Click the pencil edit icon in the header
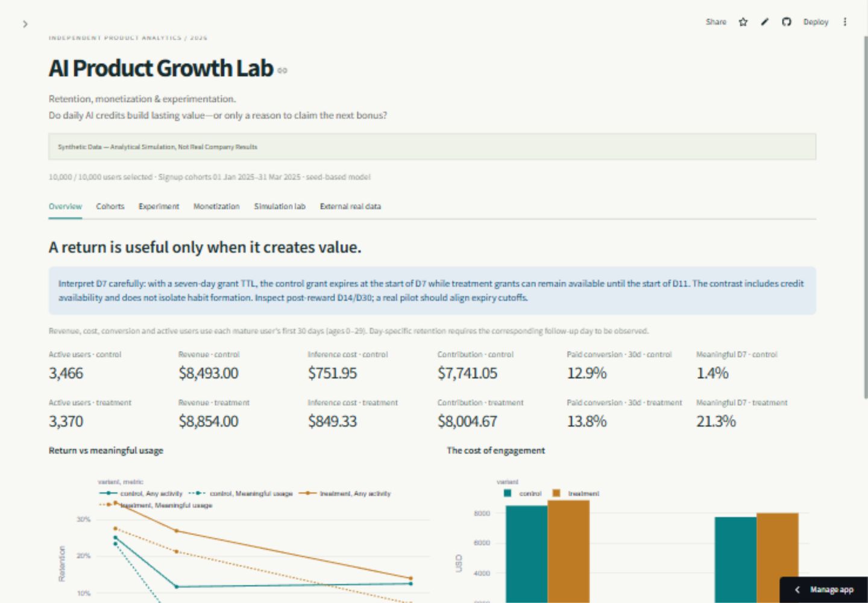The image size is (868, 603). 765,22
